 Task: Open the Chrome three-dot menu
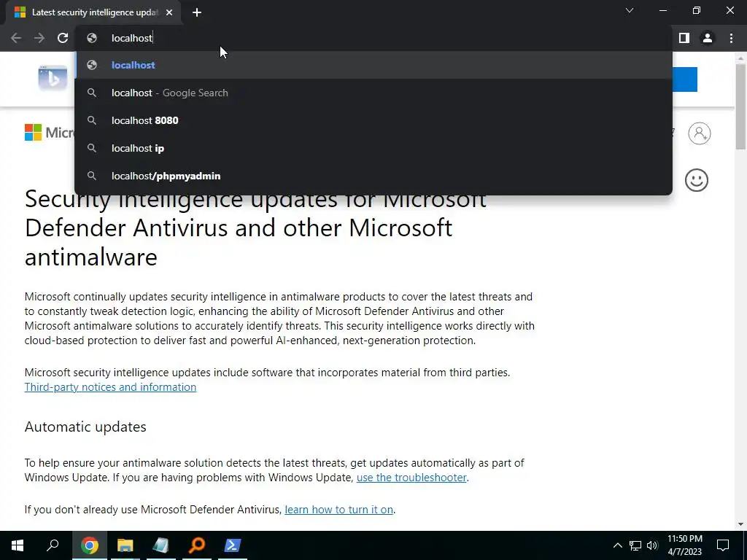(731, 38)
